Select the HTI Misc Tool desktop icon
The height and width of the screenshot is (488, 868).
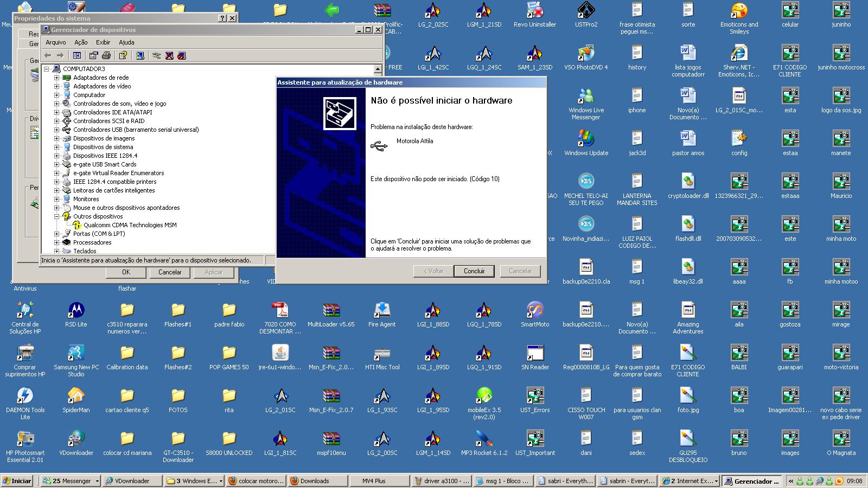click(382, 357)
